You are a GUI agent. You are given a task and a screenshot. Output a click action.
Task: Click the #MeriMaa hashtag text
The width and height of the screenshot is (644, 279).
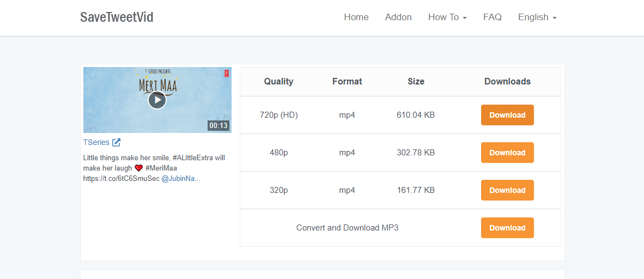161,168
